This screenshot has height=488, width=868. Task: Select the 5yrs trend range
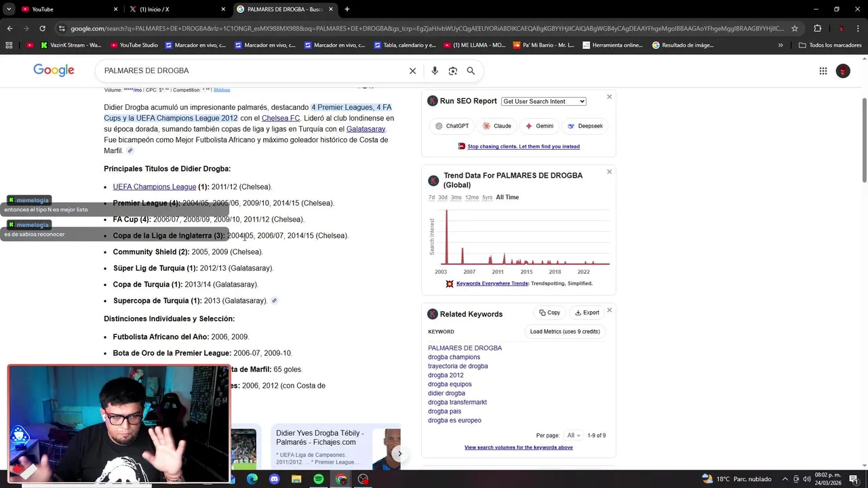tap(487, 197)
